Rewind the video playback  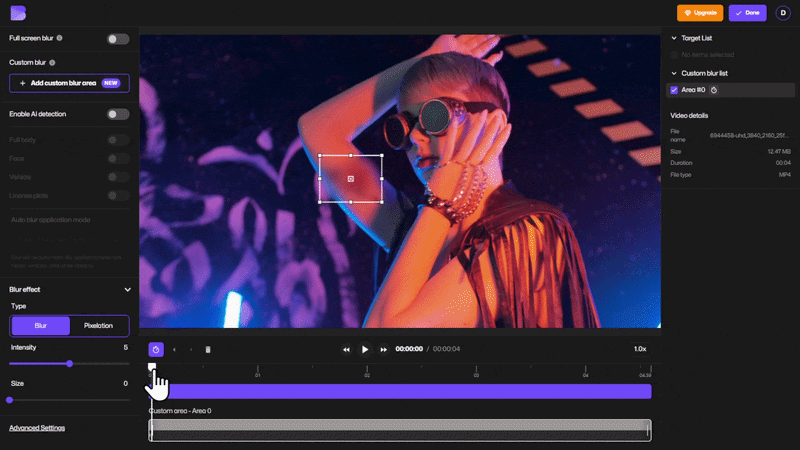point(346,349)
